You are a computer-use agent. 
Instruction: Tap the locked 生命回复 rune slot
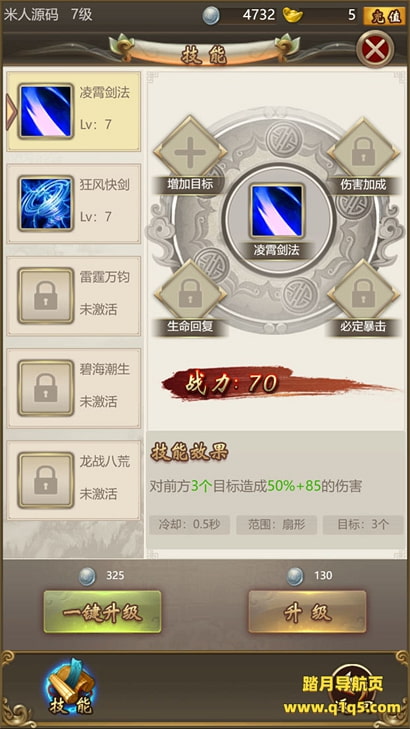190,296
